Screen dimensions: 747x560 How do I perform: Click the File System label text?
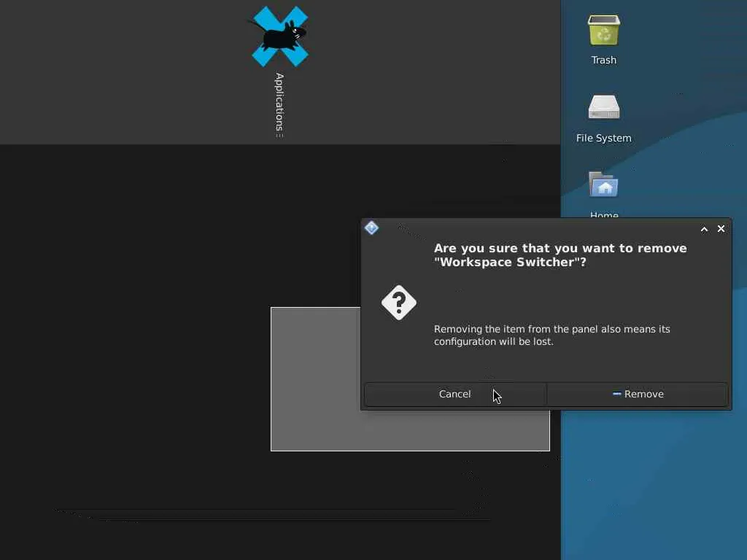603,138
